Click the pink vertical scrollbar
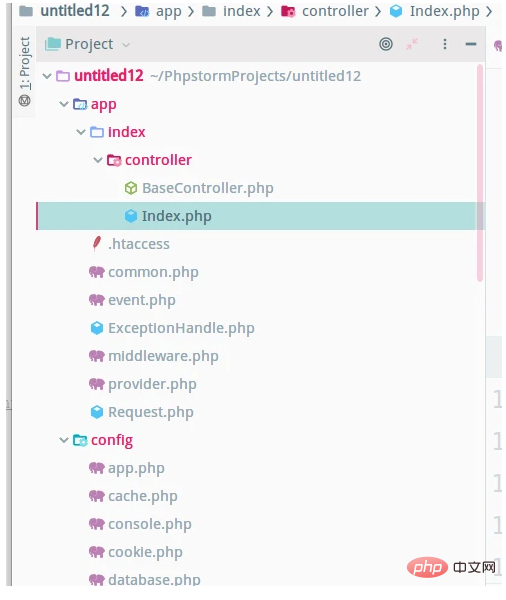Screen dimensions: 506x600 480,173
